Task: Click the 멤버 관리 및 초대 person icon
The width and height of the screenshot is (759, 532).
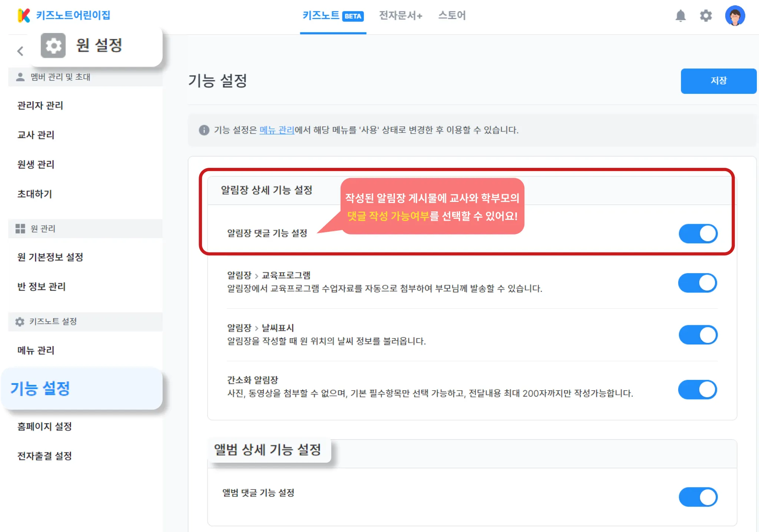Action: pos(20,77)
